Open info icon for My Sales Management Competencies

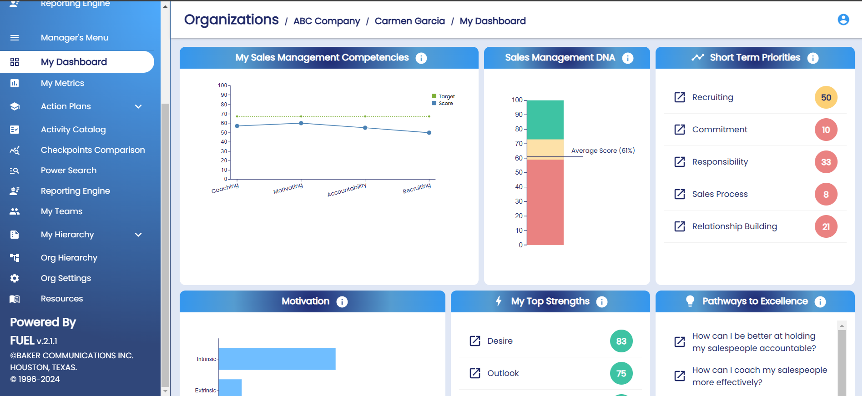pyautogui.click(x=421, y=58)
